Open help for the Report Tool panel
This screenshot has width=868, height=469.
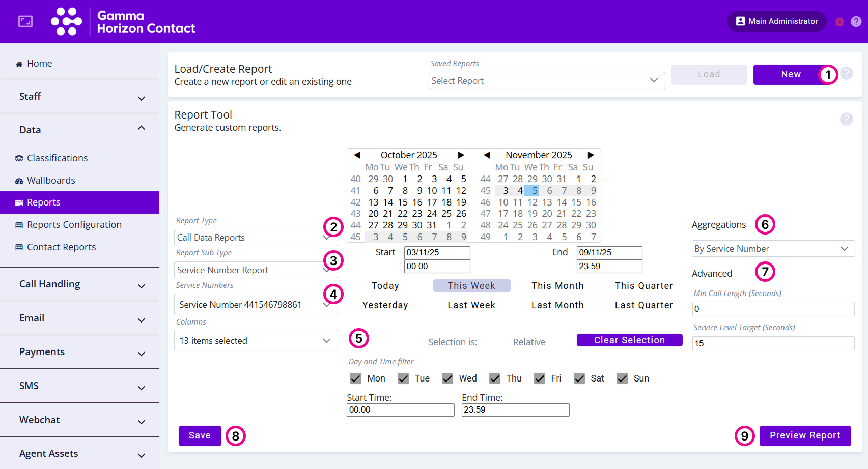pyautogui.click(x=846, y=119)
